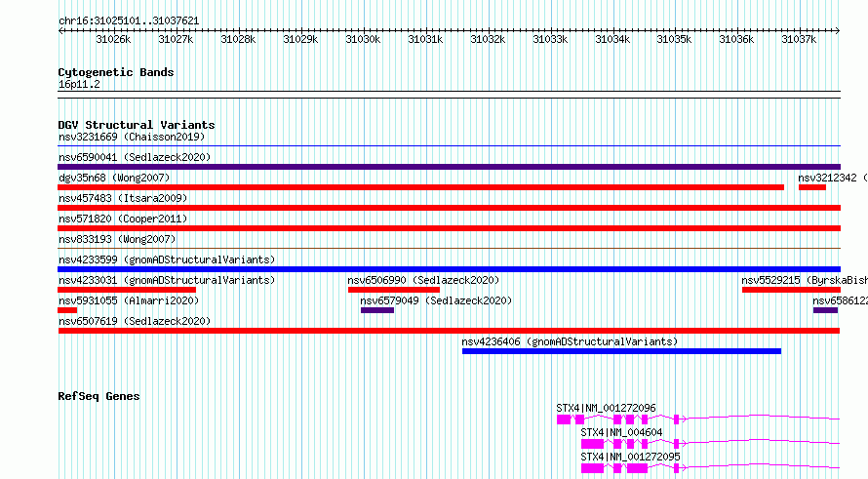Select variant label nsv5931055 (Almarri2020)
This screenshot has width=868, height=479.
[129, 300]
